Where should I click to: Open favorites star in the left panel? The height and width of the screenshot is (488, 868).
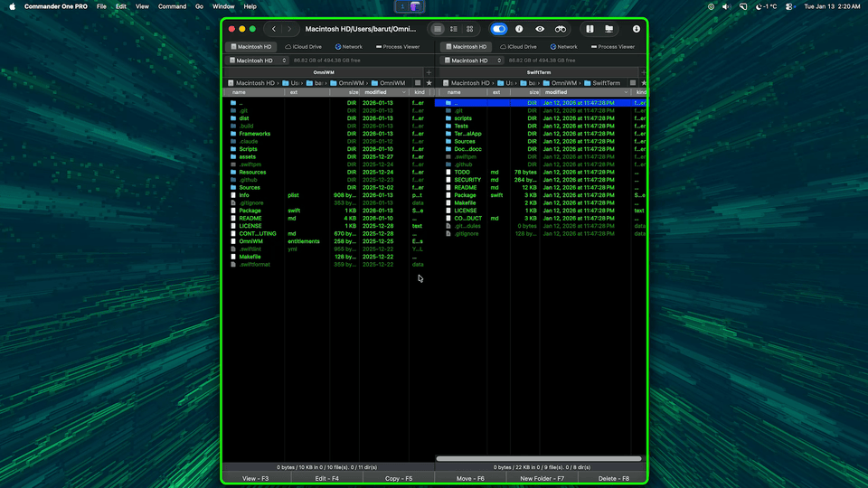point(429,83)
